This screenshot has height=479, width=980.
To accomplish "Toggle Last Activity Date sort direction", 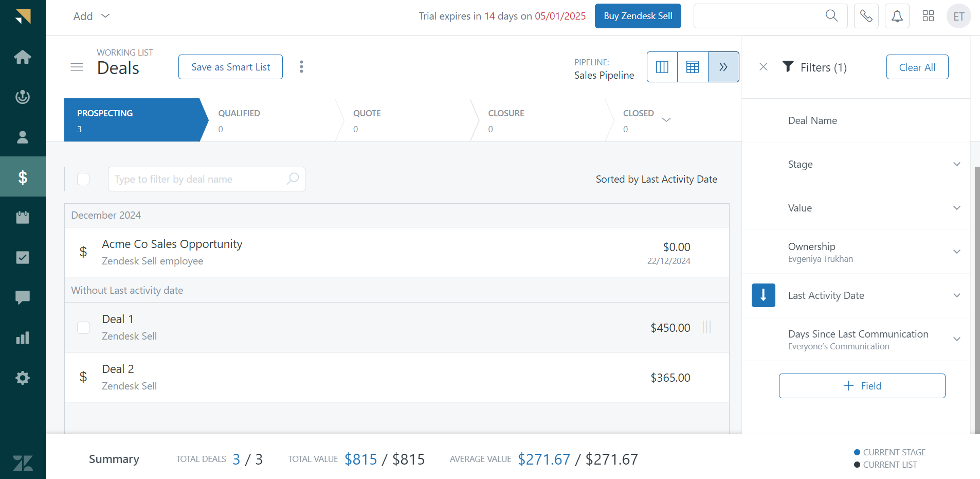I will coord(763,295).
